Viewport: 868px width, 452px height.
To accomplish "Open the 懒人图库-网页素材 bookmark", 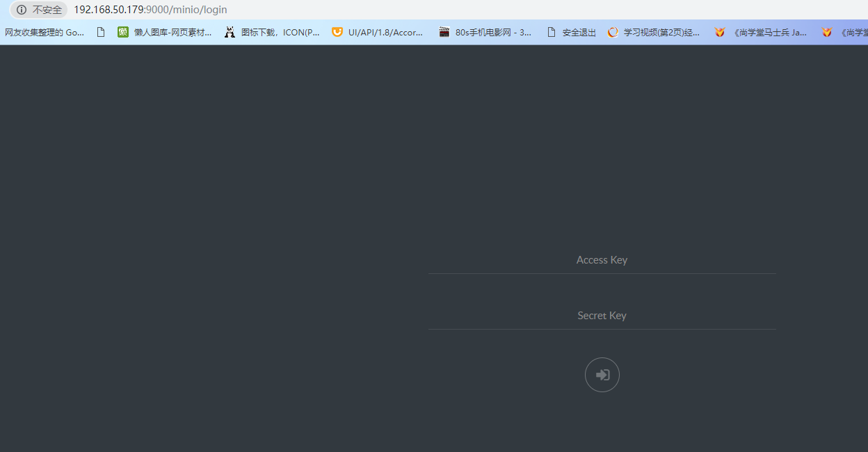I will 165,32.
